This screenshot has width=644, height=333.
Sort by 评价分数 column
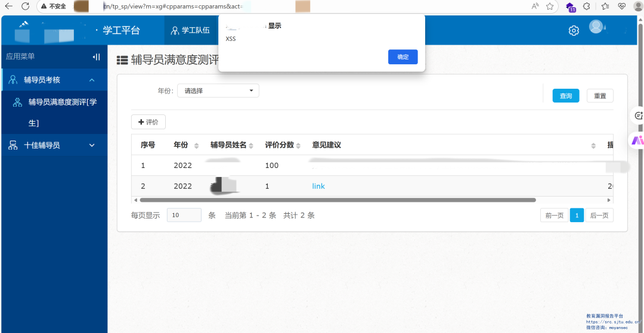299,145
